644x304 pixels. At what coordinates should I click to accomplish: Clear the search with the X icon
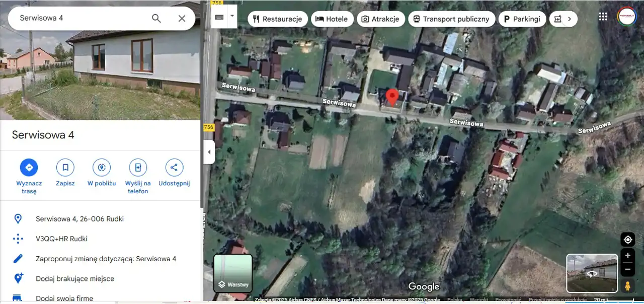(x=182, y=19)
